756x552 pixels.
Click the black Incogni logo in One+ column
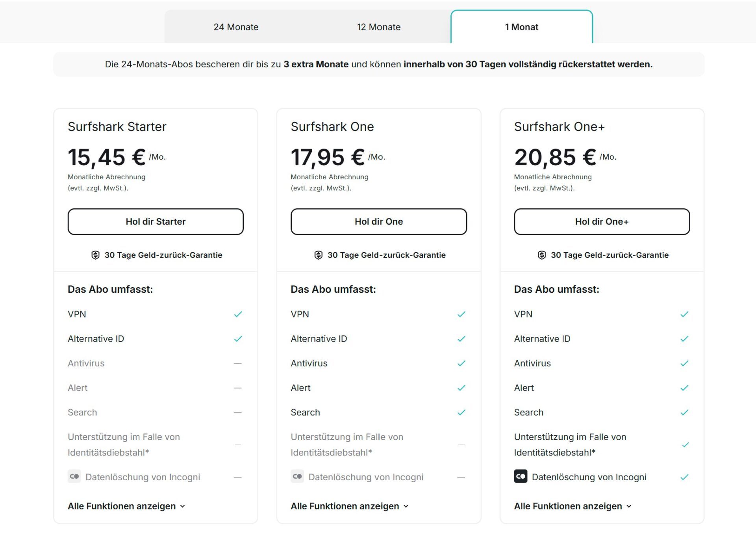click(521, 477)
